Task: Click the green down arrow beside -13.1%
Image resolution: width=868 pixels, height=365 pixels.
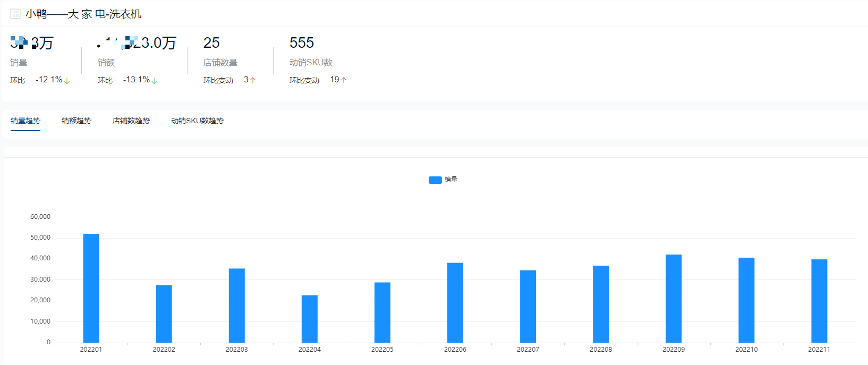Action: [x=155, y=81]
